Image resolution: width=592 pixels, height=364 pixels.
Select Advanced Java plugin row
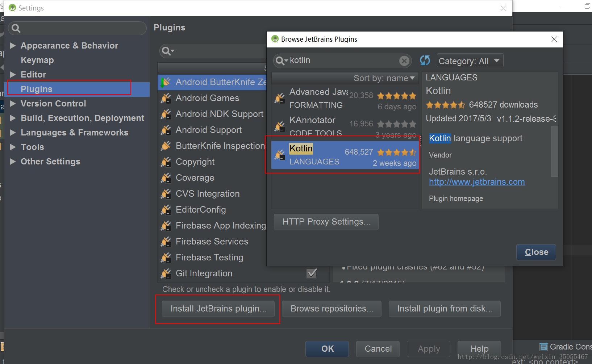point(345,98)
